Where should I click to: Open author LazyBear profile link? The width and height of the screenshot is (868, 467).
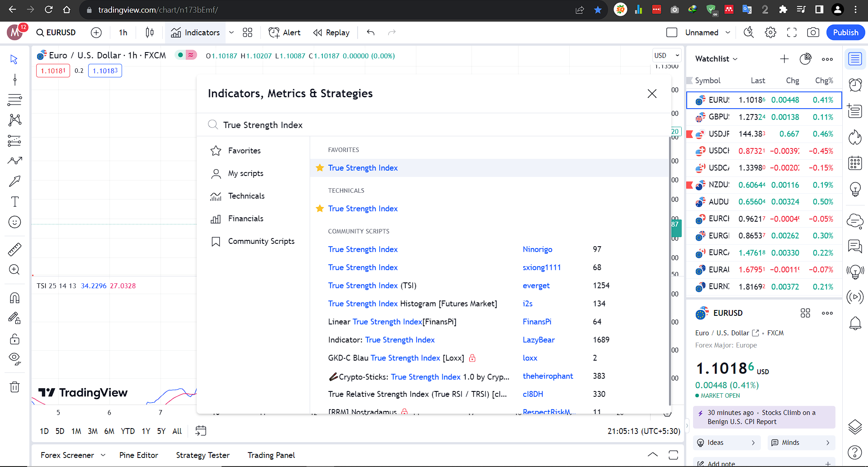click(538, 340)
